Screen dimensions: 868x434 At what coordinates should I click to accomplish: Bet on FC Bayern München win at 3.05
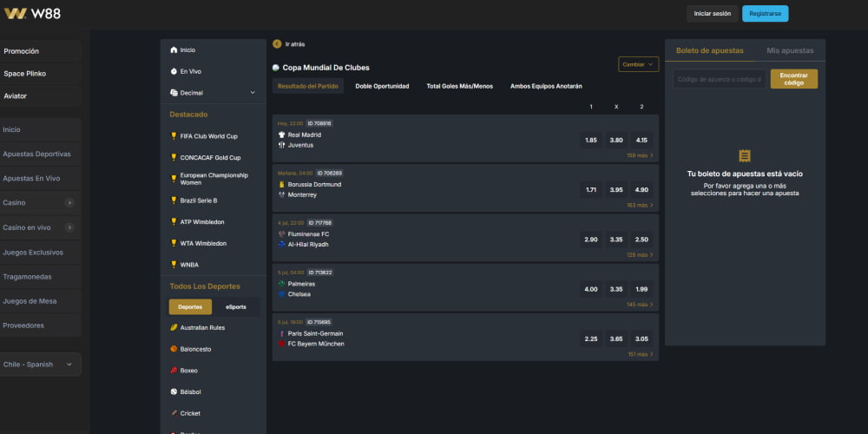point(641,339)
